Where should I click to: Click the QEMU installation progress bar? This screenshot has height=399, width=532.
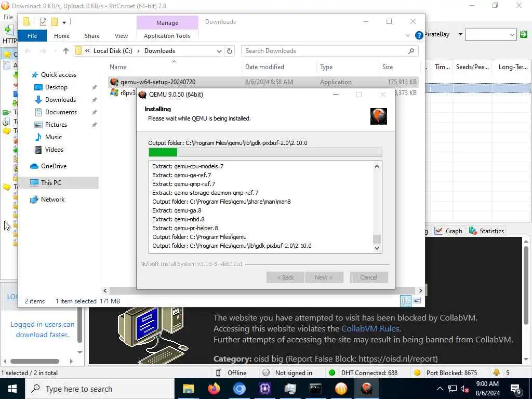coord(265,152)
